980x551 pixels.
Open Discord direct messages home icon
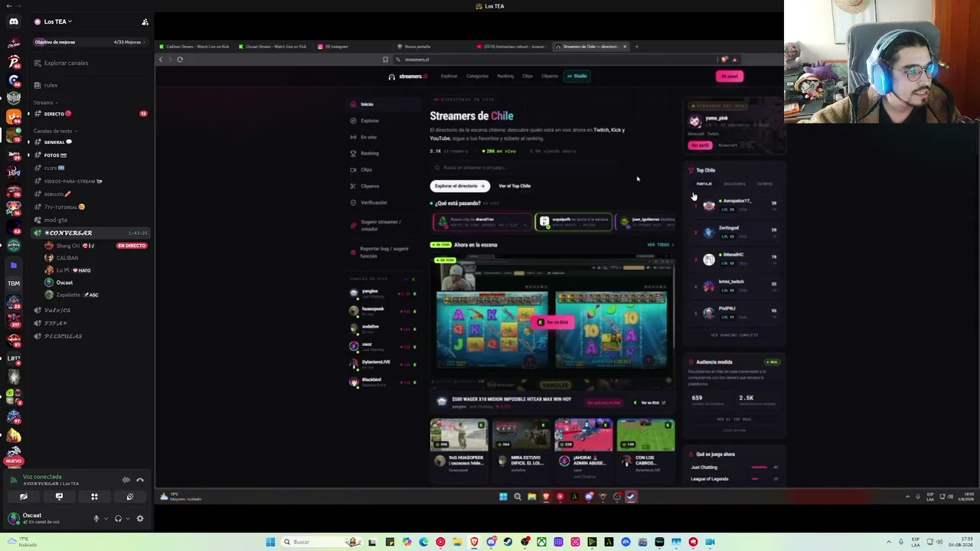point(13,21)
